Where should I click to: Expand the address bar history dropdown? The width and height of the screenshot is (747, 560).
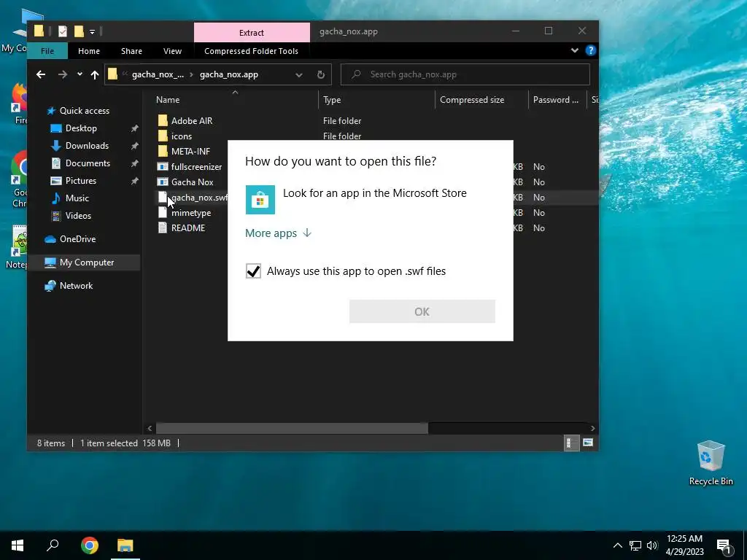(x=298, y=75)
